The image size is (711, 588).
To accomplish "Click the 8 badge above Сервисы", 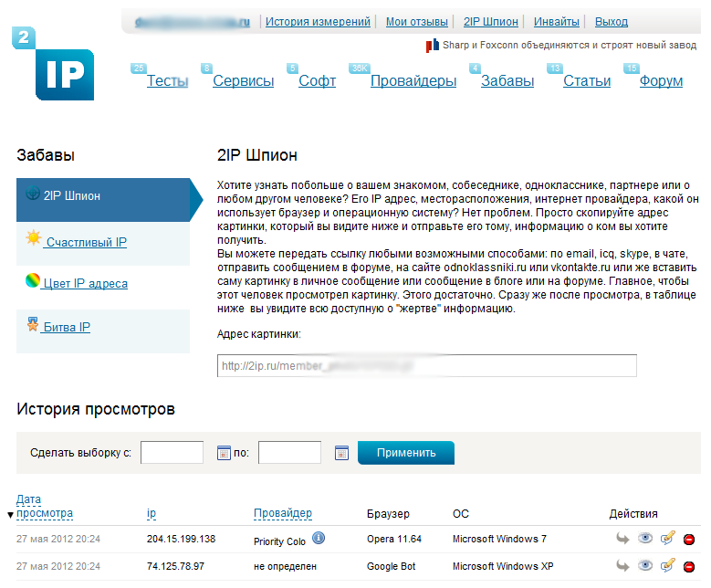I will (206, 68).
